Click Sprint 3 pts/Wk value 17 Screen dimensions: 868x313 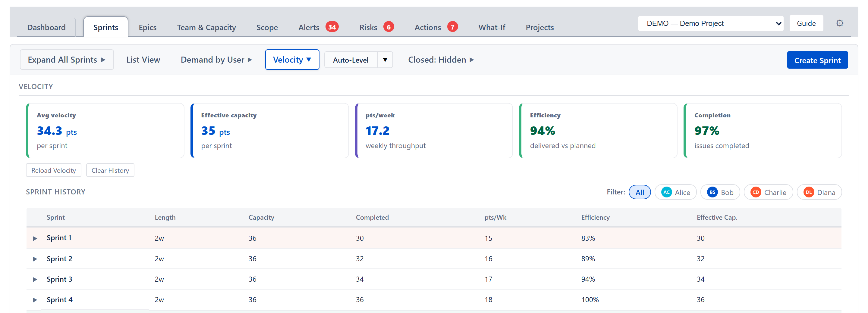[x=488, y=279]
